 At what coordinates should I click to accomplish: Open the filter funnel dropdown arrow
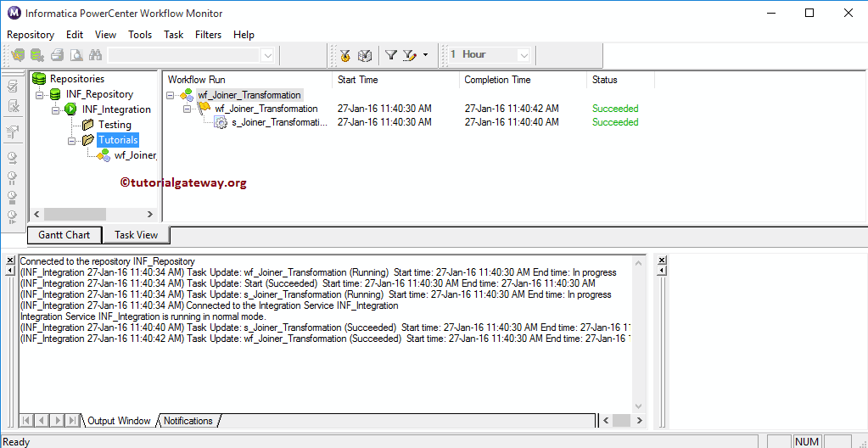point(425,55)
